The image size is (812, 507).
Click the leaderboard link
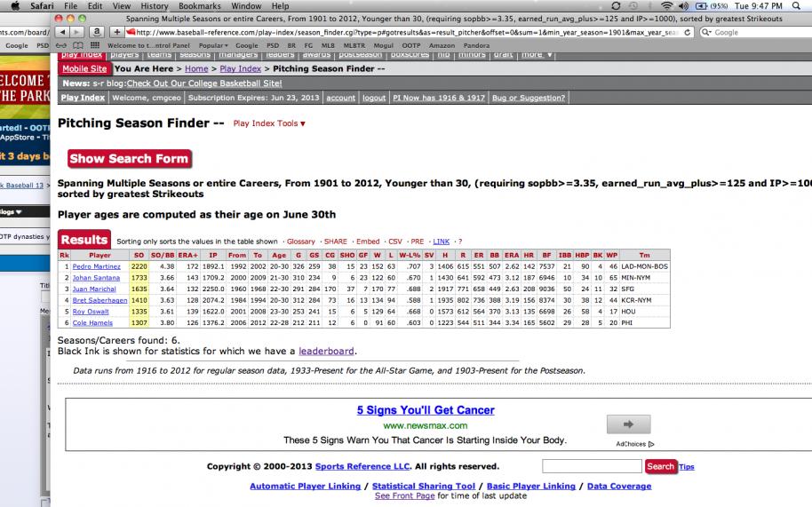(x=326, y=351)
